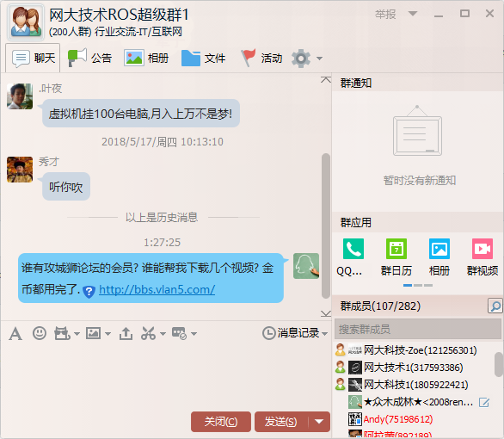Switch to the 公告 tab
This screenshot has height=439, width=504.
pyautogui.click(x=89, y=59)
